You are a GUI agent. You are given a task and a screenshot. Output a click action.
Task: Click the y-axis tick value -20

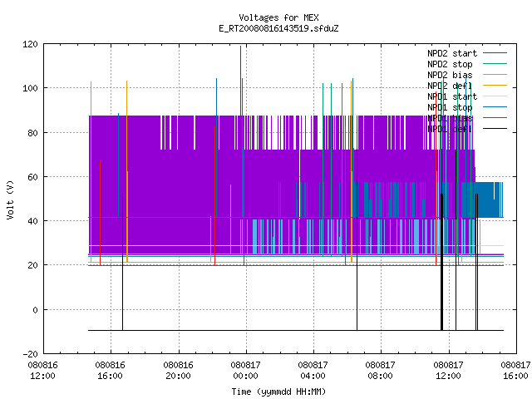pyautogui.click(x=30, y=354)
